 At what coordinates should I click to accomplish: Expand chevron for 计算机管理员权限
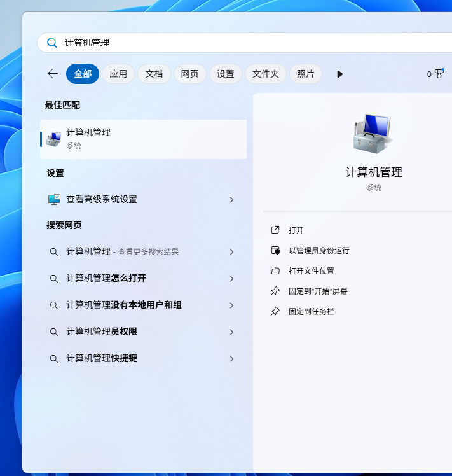[232, 332]
